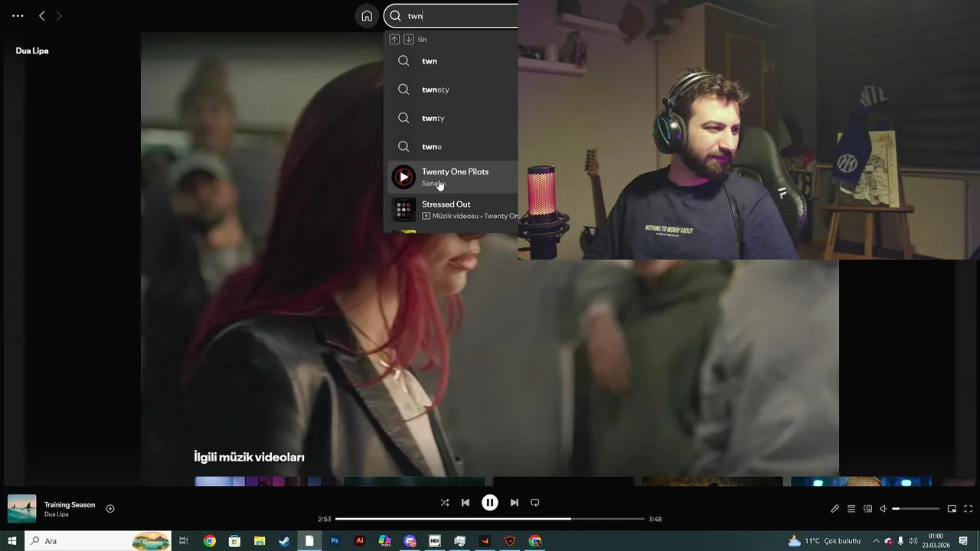Select the 'twnty' search suggestion
The width and height of the screenshot is (980, 551).
point(452,118)
